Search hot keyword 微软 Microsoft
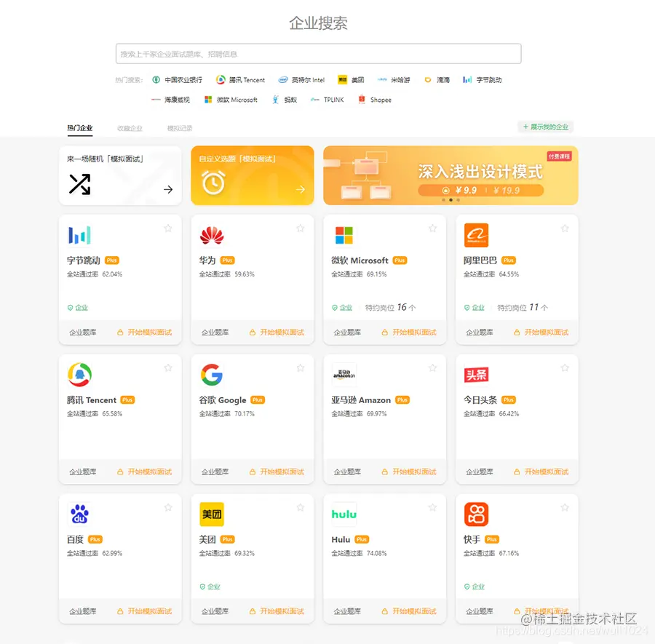655x644 pixels. coord(231,100)
